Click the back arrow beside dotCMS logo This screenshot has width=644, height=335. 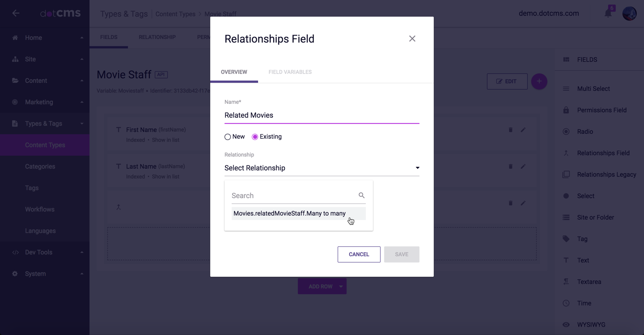click(16, 13)
